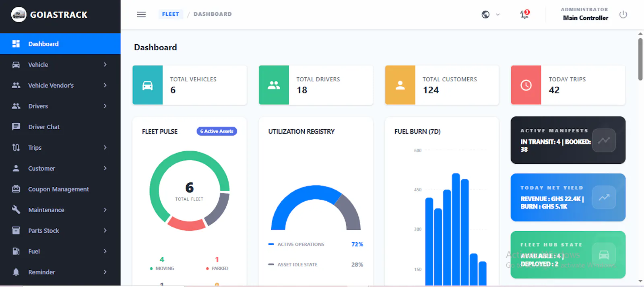Click the Trips route icon in sidebar
This screenshot has height=287, width=644.
coord(16,148)
